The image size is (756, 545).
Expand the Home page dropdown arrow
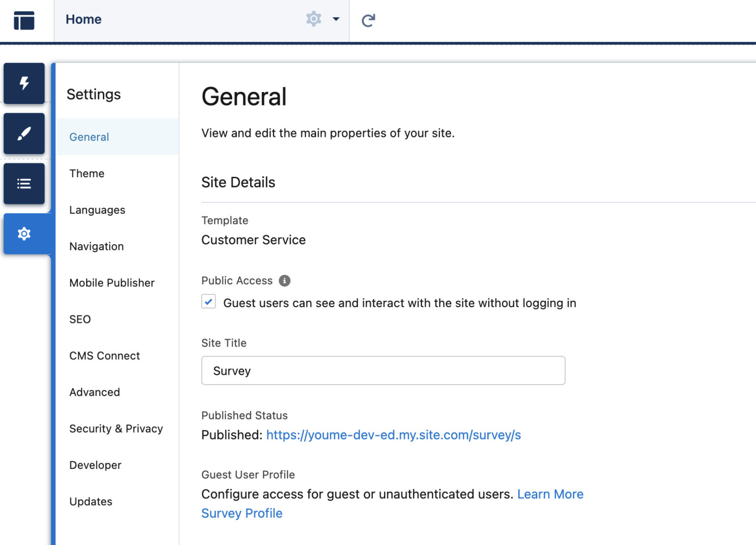[336, 19]
